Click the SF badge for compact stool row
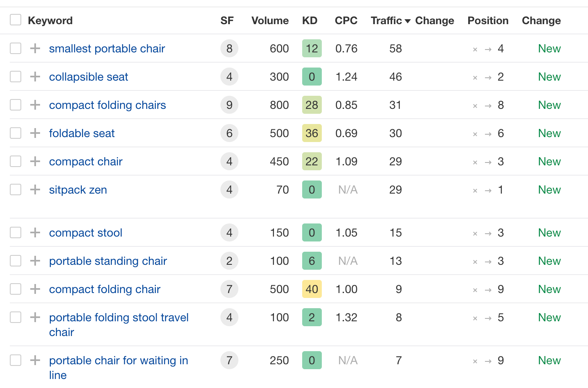Viewport: 588px width, 388px height. click(x=229, y=233)
